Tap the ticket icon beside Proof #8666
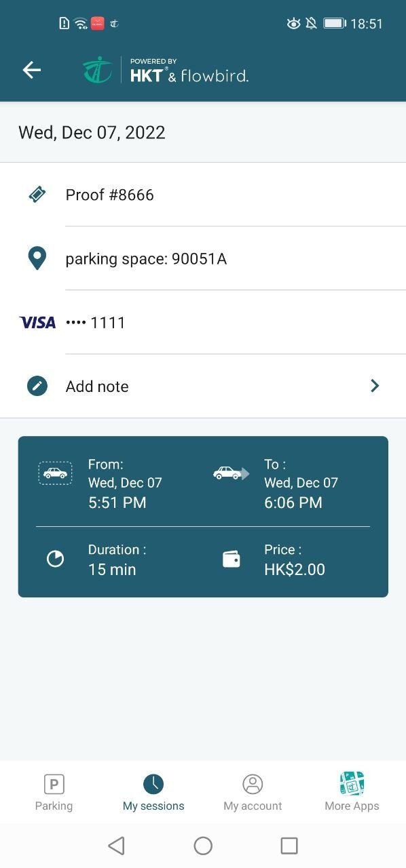 coord(37,195)
